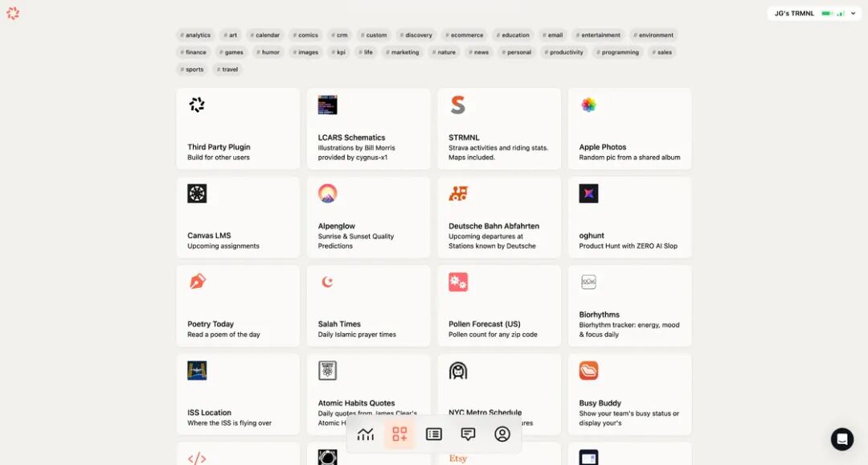Open the Third Party Plugin title
The width and height of the screenshot is (868, 465).
[219, 147]
